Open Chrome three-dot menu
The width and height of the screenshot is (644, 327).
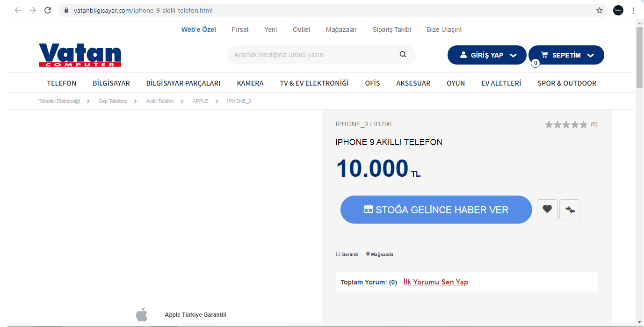(x=633, y=10)
